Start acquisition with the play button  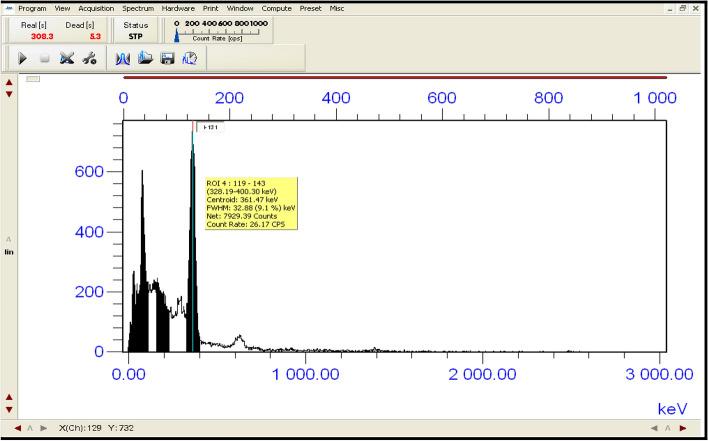[x=22, y=59]
